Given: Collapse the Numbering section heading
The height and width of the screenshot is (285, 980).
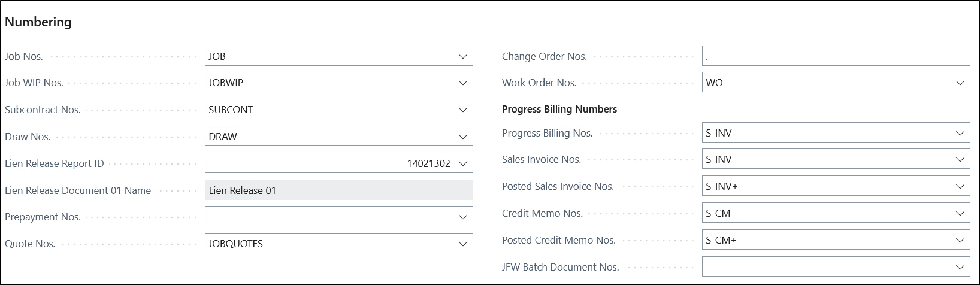Looking at the screenshot, I should point(38,22).
